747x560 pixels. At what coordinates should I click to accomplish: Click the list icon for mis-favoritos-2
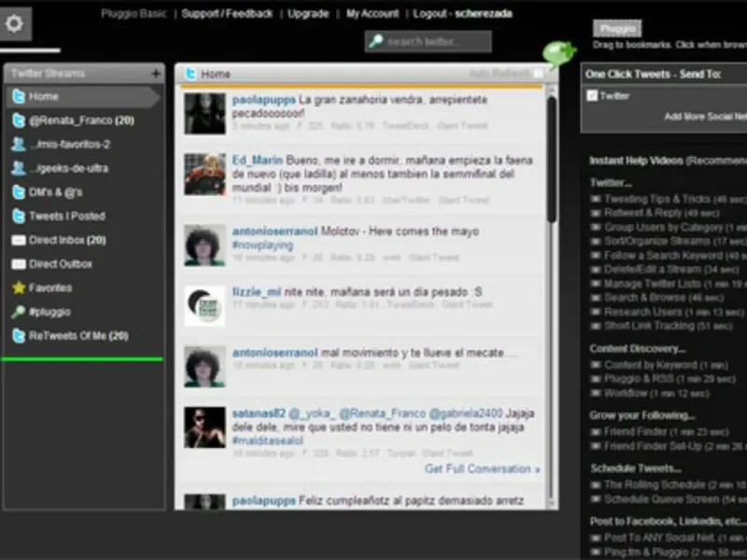19,145
